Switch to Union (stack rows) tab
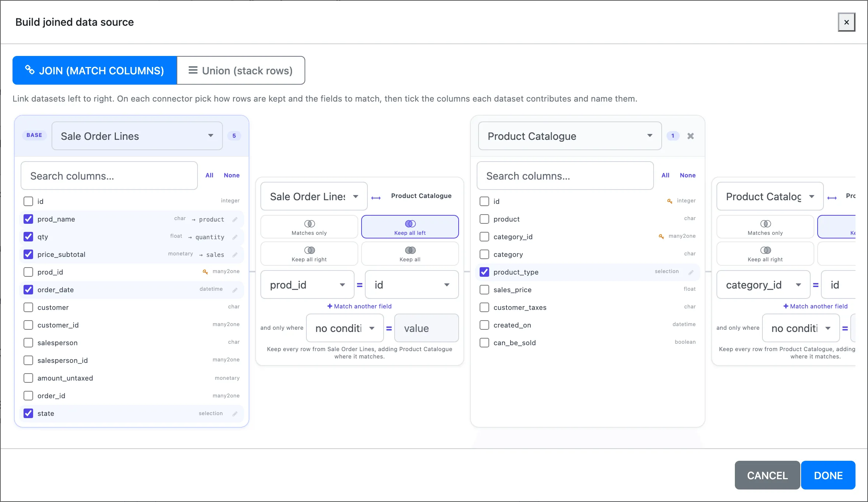The width and height of the screenshot is (868, 502). click(241, 70)
